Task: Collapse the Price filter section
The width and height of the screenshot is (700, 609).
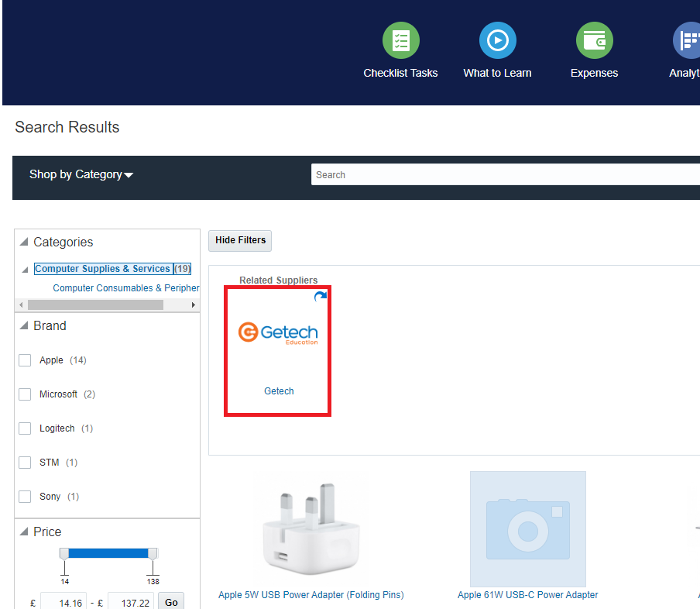Action: [24, 532]
